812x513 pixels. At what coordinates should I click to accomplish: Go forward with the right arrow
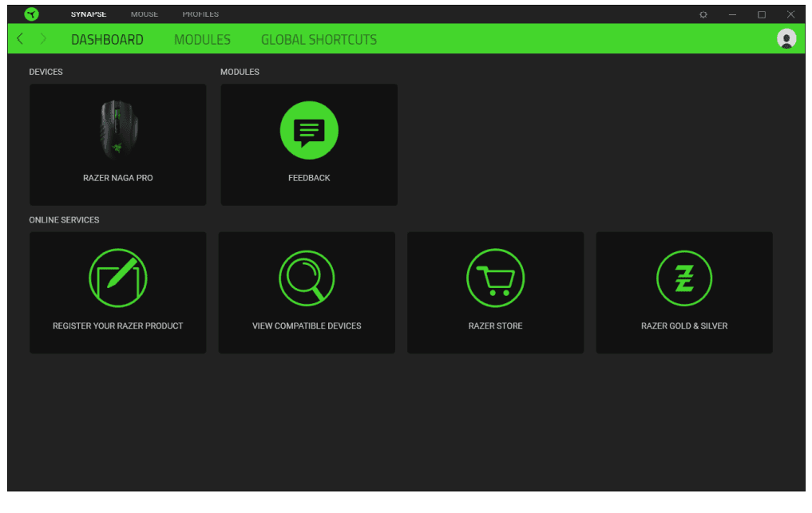tap(43, 39)
